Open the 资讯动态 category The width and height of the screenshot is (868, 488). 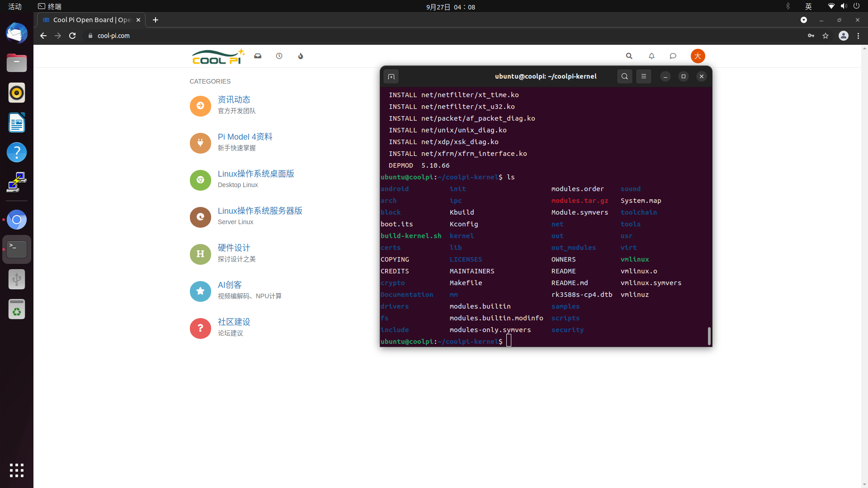click(x=234, y=99)
